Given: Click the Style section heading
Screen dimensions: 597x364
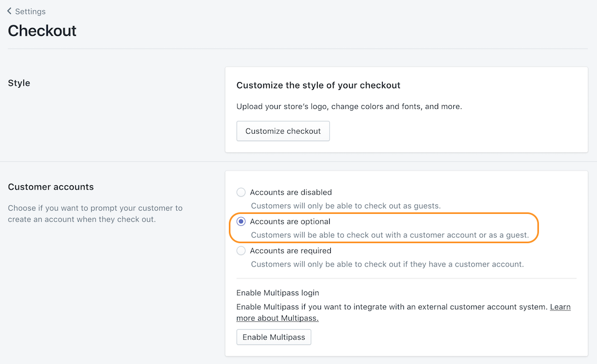Looking at the screenshot, I should 19,83.
